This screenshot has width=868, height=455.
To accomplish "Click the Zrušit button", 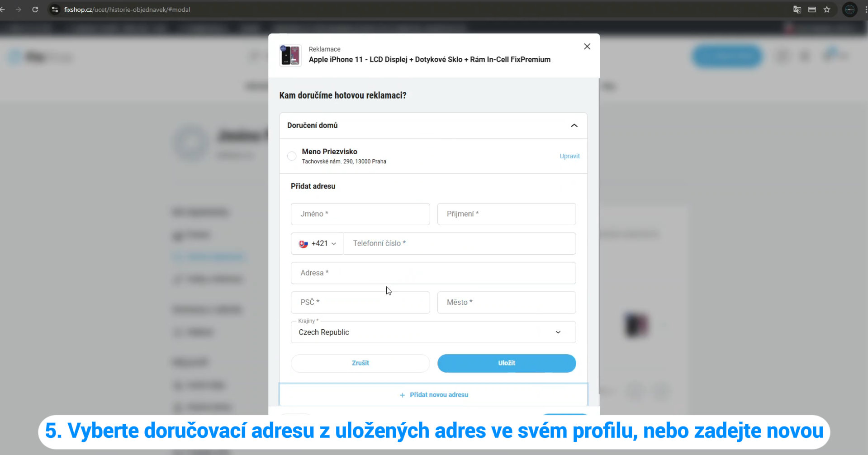I will tap(360, 363).
